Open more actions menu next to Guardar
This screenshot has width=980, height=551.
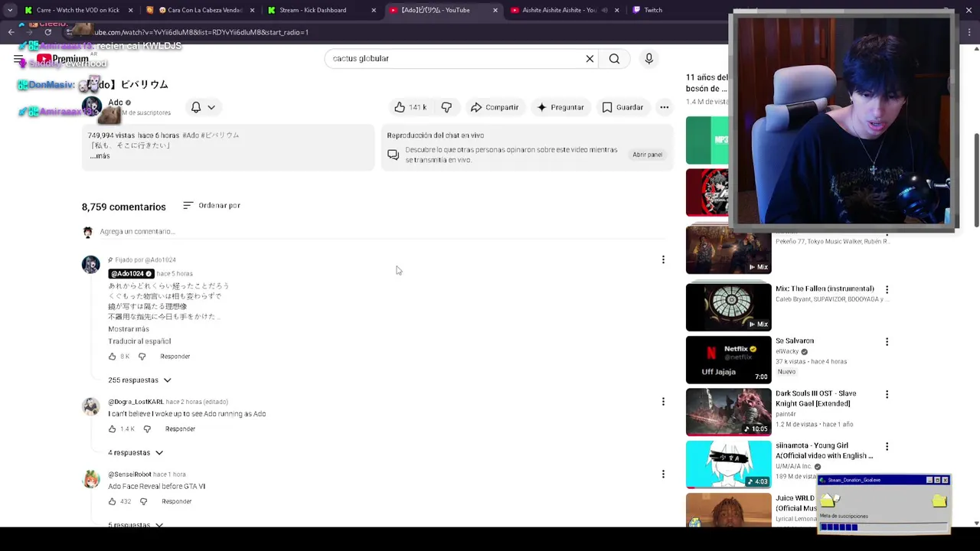pos(665,107)
